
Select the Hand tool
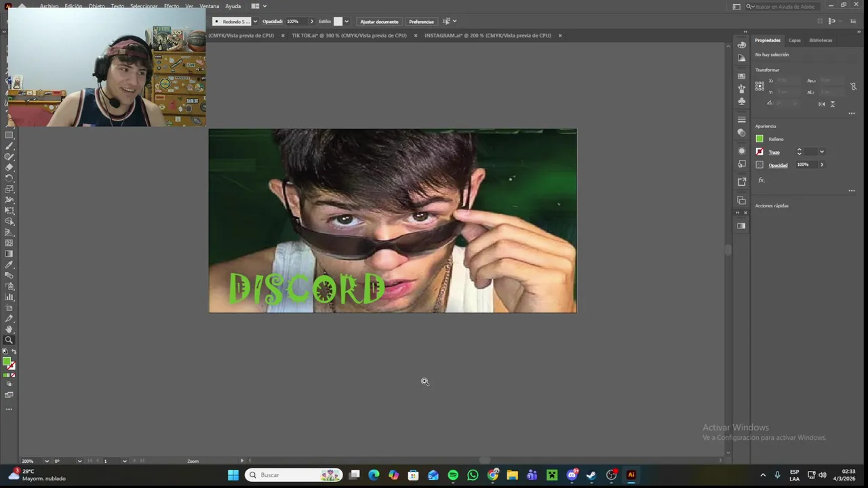click(x=9, y=329)
